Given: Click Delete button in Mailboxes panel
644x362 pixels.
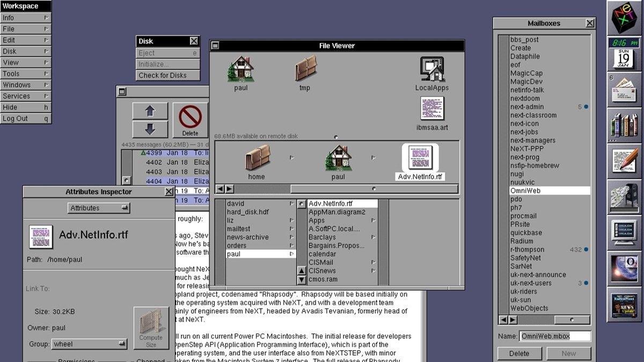Looking at the screenshot, I should (519, 353).
